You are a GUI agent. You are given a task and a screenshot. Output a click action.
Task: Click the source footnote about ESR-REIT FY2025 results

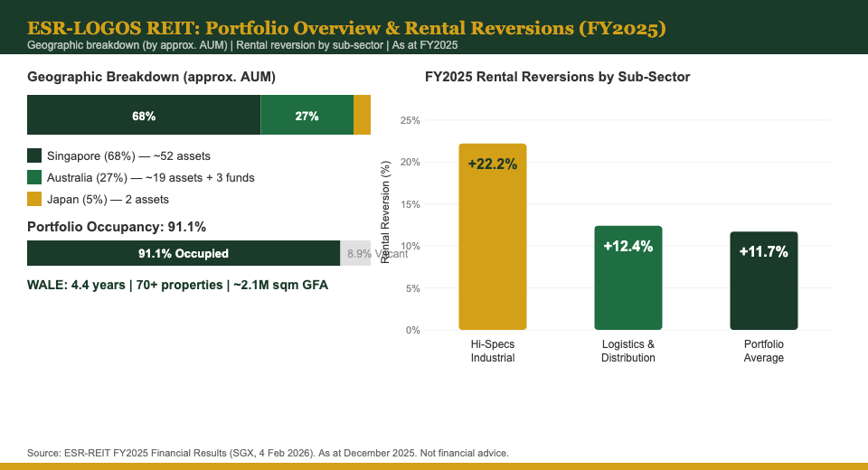tap(268, 453)
